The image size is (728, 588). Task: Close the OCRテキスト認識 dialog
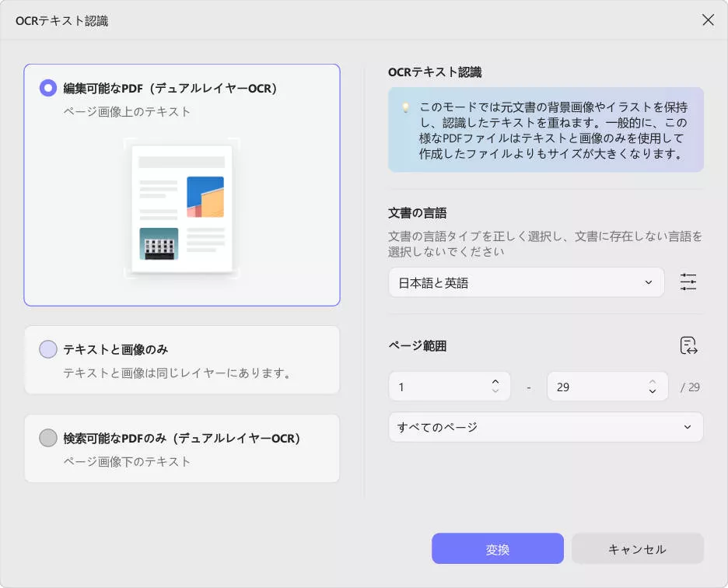click(x=708, y=20)
